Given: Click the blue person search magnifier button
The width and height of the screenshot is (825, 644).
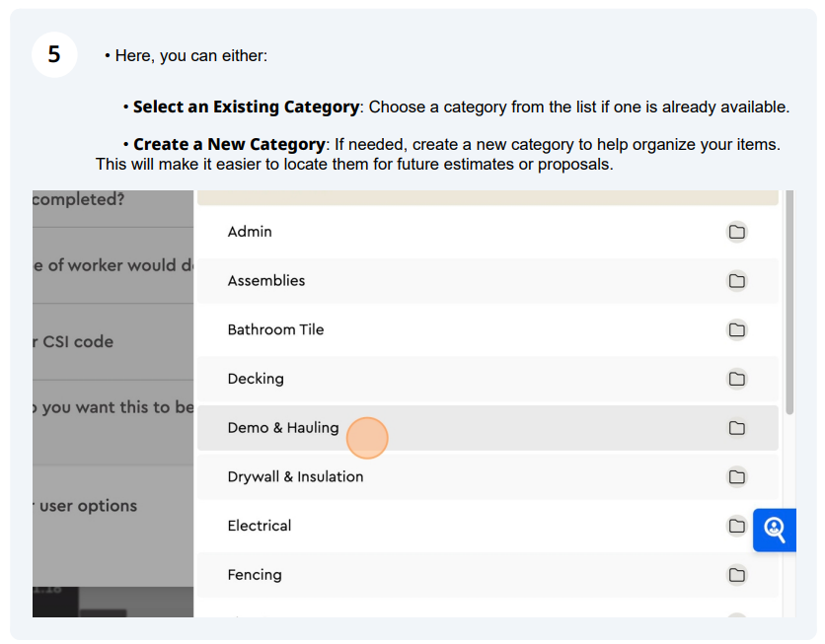Looking at the screenshot, I should (x=775, y=530).
